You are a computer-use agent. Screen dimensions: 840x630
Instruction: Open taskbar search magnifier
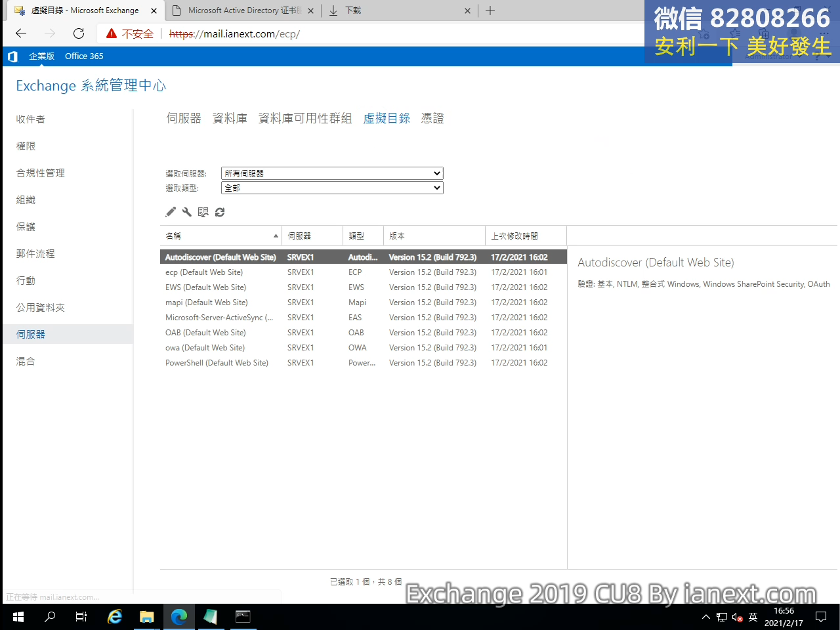(x=50, y=617)
